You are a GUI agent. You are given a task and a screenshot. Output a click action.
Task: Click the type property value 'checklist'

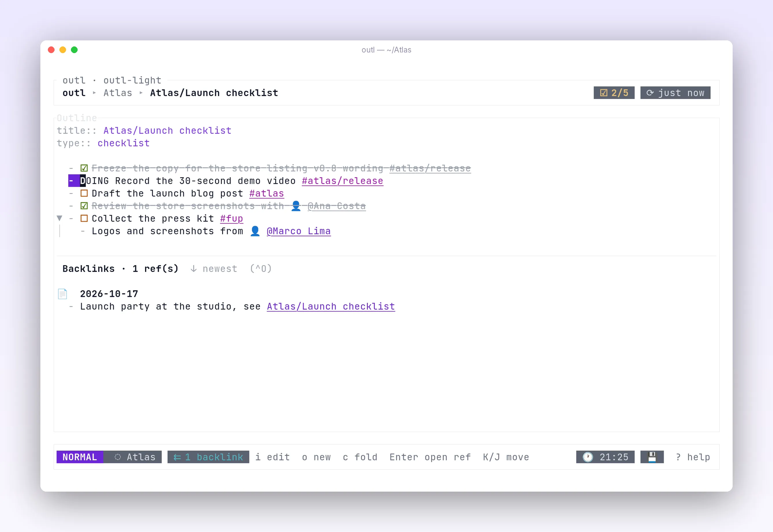tap(124, 143)
